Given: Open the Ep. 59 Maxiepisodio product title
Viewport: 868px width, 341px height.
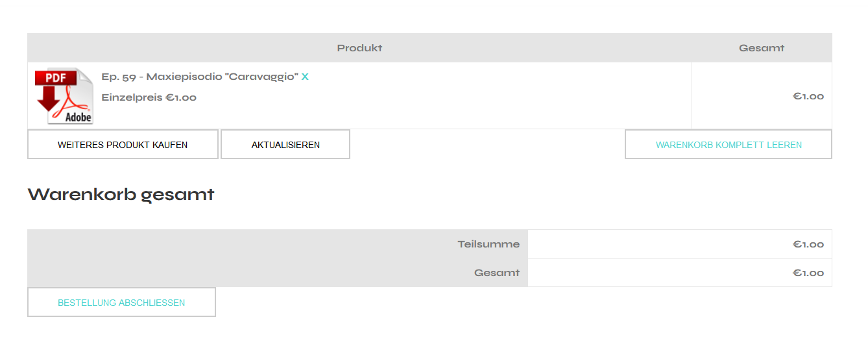Looking at the screenshot, I should point(199,77).
